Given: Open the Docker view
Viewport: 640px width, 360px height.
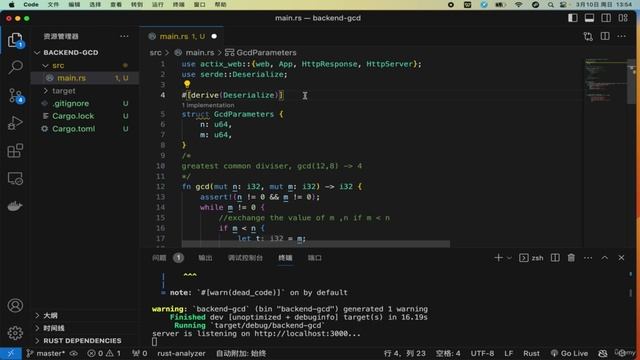Looking at the screenshot, I should [x=15, y=206].
